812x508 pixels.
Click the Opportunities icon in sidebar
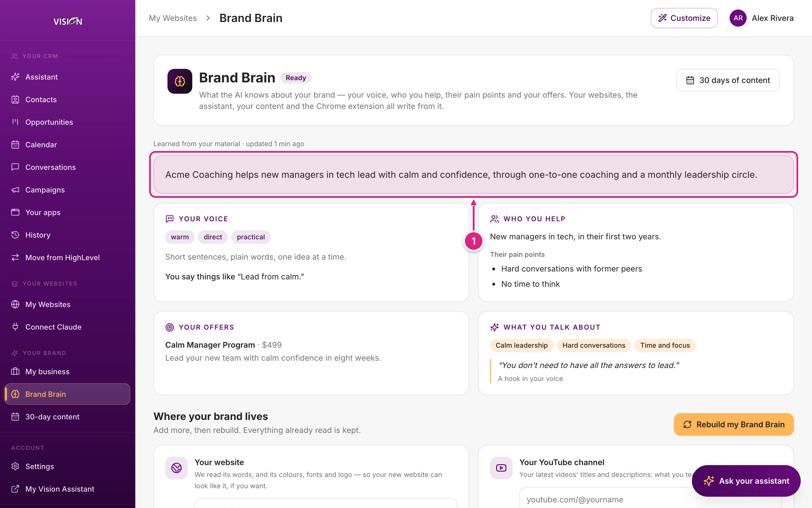[15, 122]
